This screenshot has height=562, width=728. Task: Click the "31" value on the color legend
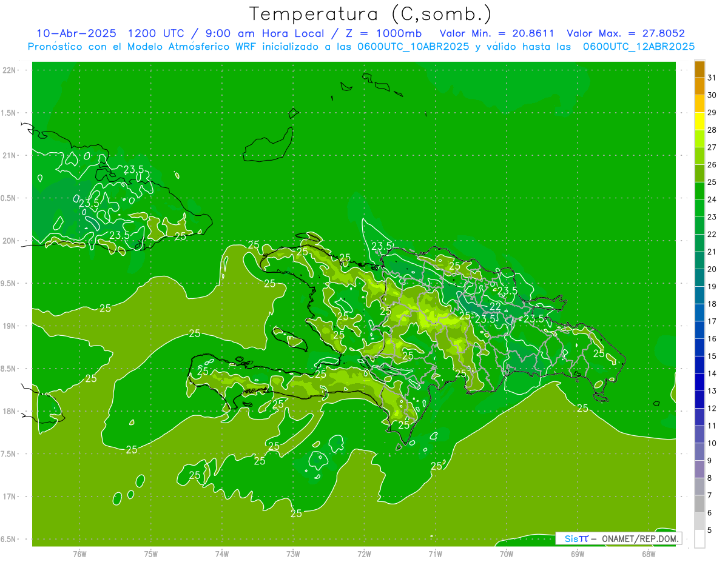pyautogui.click(x=712, y=78)
